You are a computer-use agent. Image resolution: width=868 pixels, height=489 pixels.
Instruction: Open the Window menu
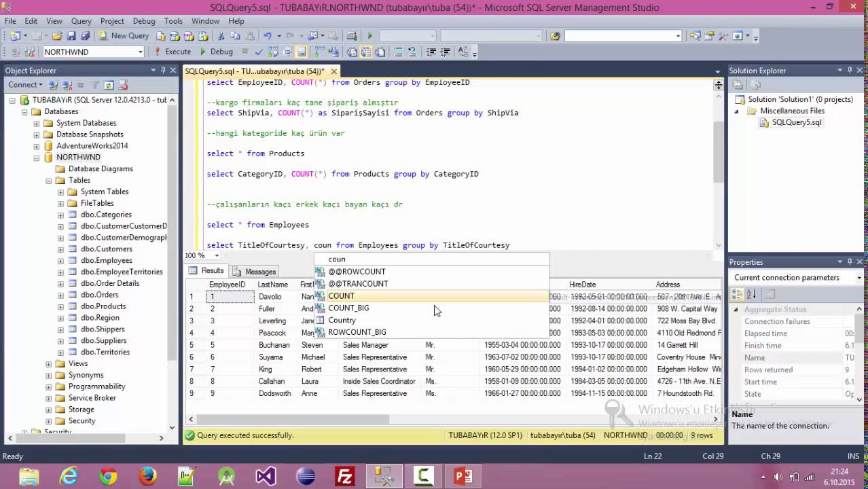point(205,21)
